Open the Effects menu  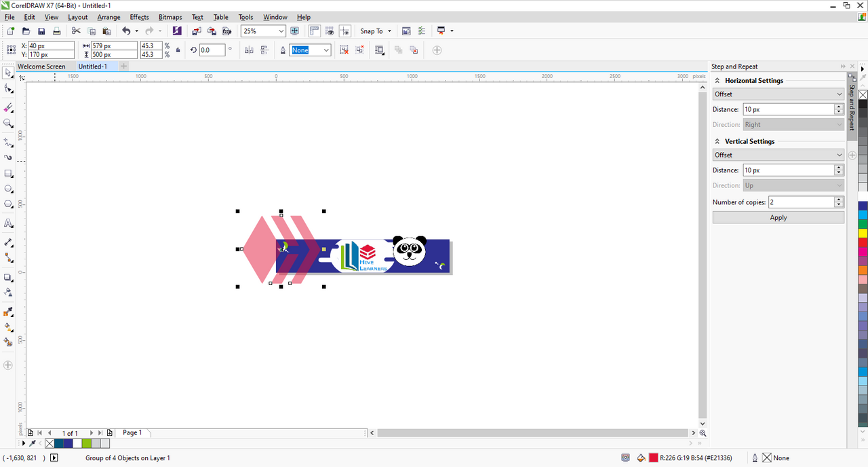coord(139,17)
